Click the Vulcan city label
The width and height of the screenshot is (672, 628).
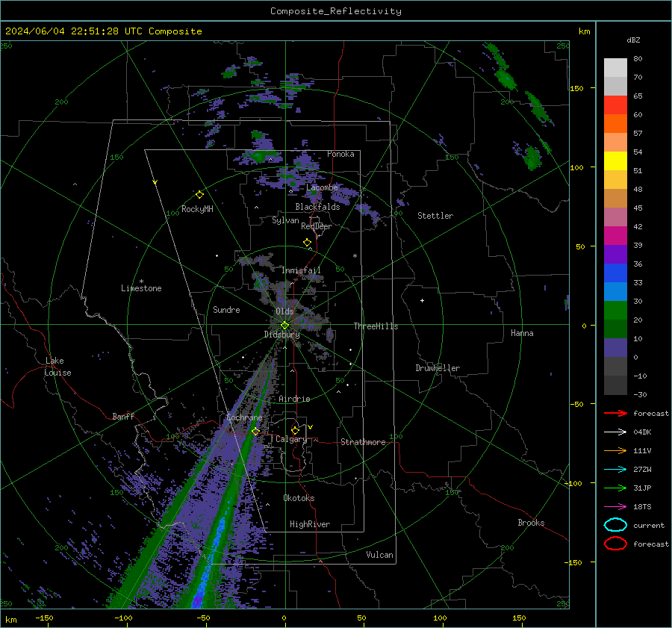(x=379, y=555)
